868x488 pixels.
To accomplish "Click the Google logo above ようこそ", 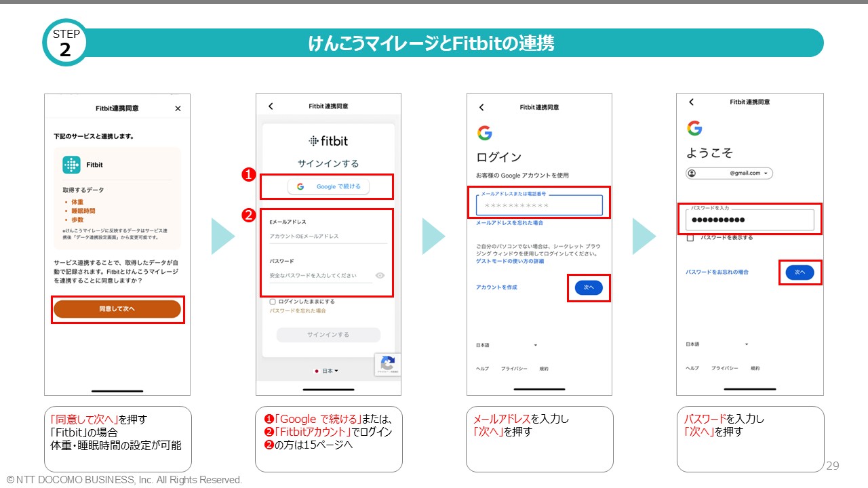I will pos(694,128).
